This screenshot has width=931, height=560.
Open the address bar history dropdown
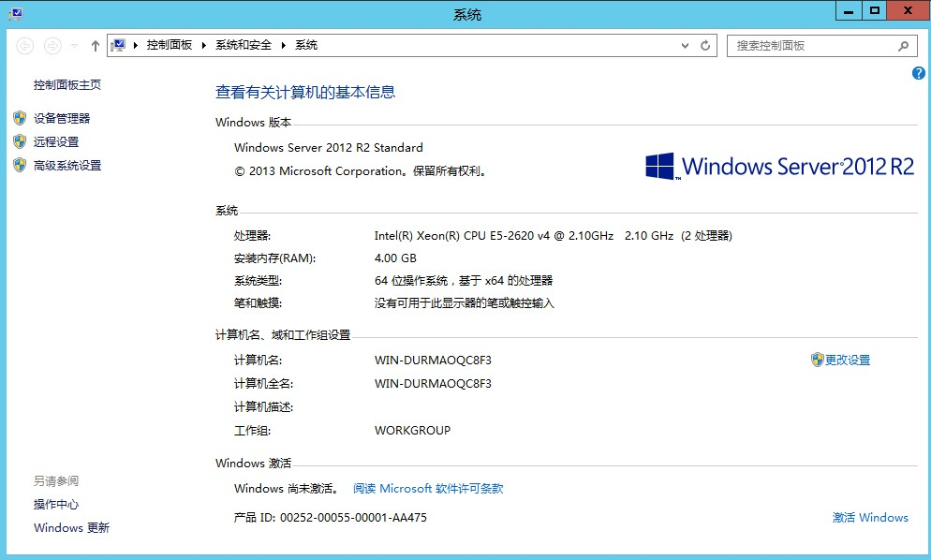(x=686, y=46)
